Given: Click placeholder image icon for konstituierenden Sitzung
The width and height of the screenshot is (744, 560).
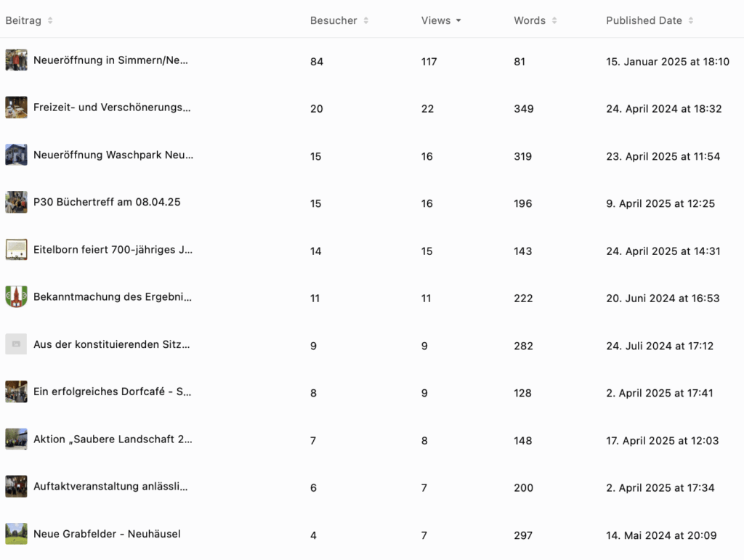Looking at the screenshot, I should coord(16,344).
